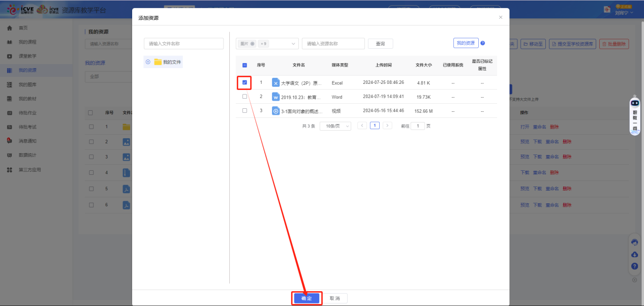Image resolution: width=644 pixels, height=306 pixels.
Task: Check the checkbox for the Word file row
Action: [244, 97]
